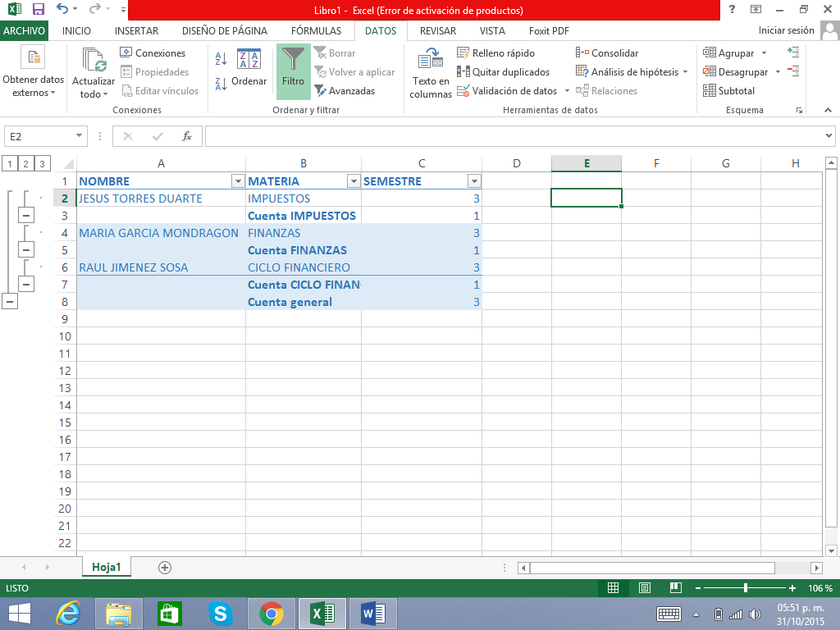
Task: Switch to Page Layout view in status bar
Action: [x=644, y=588]
